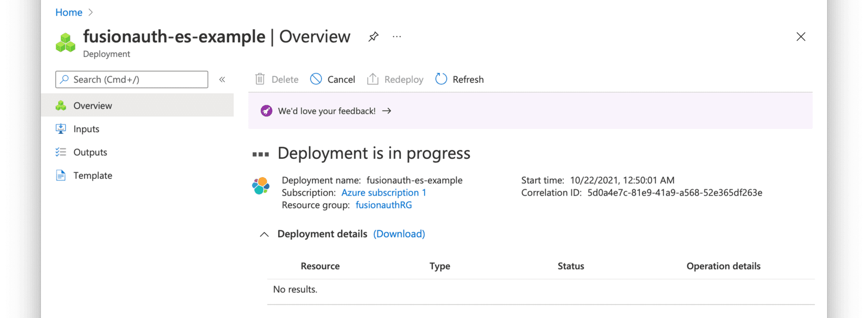Click the Delete trash icon
Viewport: 868px width, 318px height.
[260, 79]
